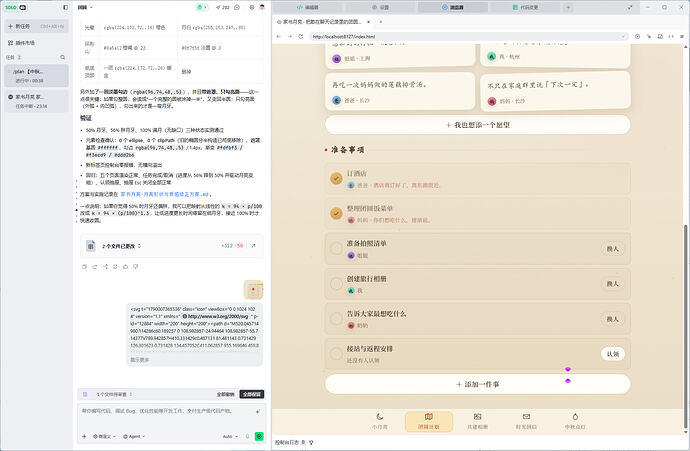Image resolution: width=690 pixels, height=451 pixels.
Task: Uncheck the 订酒店 completed task circle
Action: [336, 178]
